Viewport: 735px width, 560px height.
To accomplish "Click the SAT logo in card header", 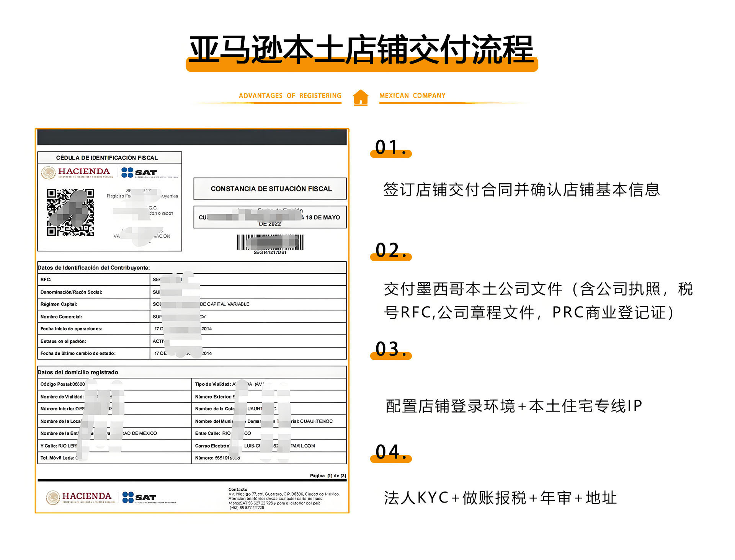I will 139,173.
